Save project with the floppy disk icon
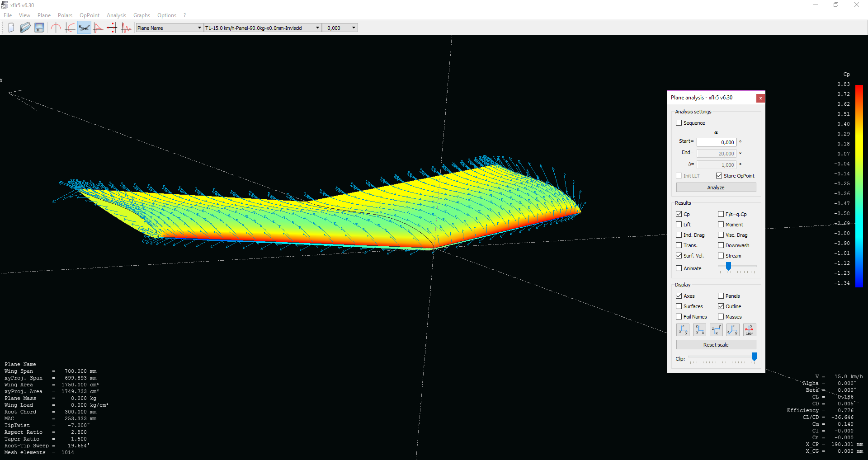Screen dimensions: 868x460 point(39,28)
